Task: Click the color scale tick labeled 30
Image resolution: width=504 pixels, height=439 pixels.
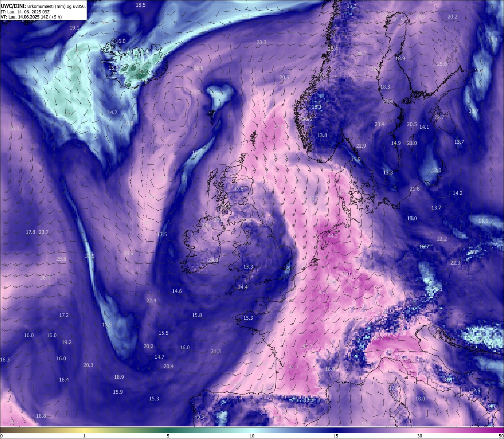Action: [x=420, y=436]
